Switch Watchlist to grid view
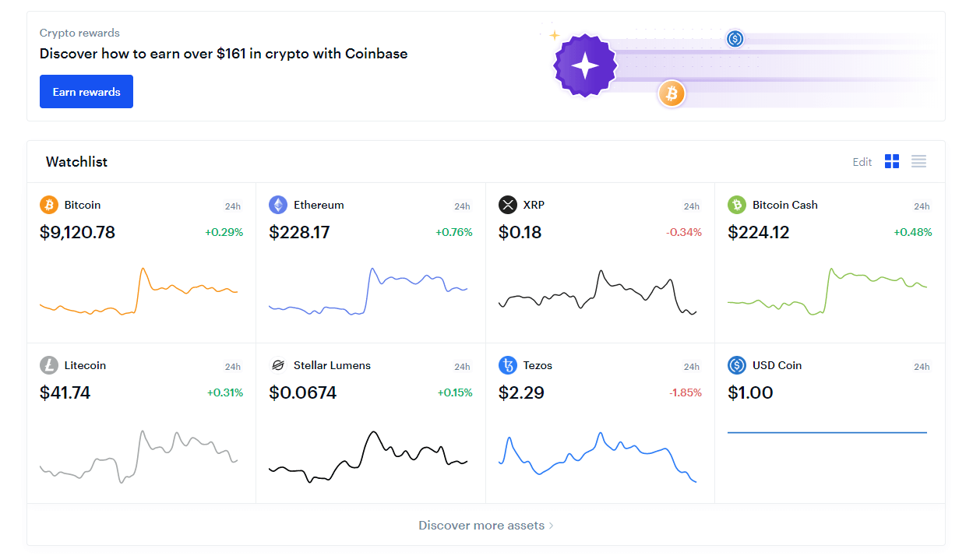The image size is (980, 556). 892,161
